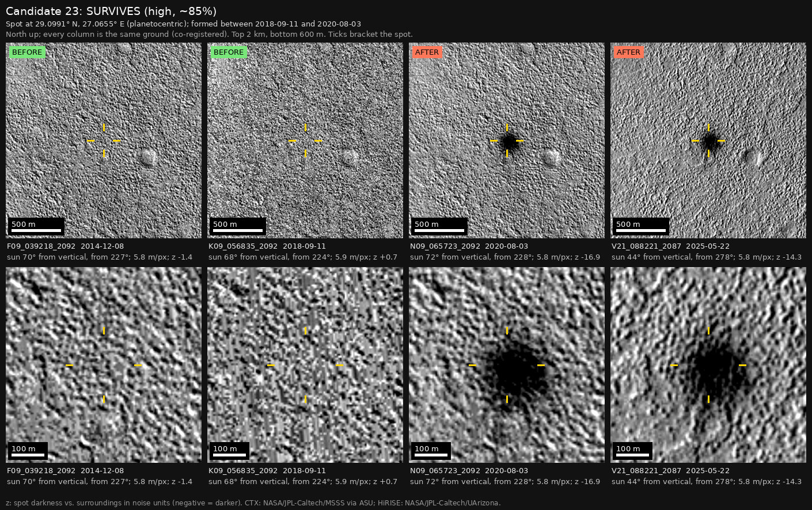Click the 500 m scale bar in the 2025-05-22 image
The image size is (812, 510).
point(641,227)
